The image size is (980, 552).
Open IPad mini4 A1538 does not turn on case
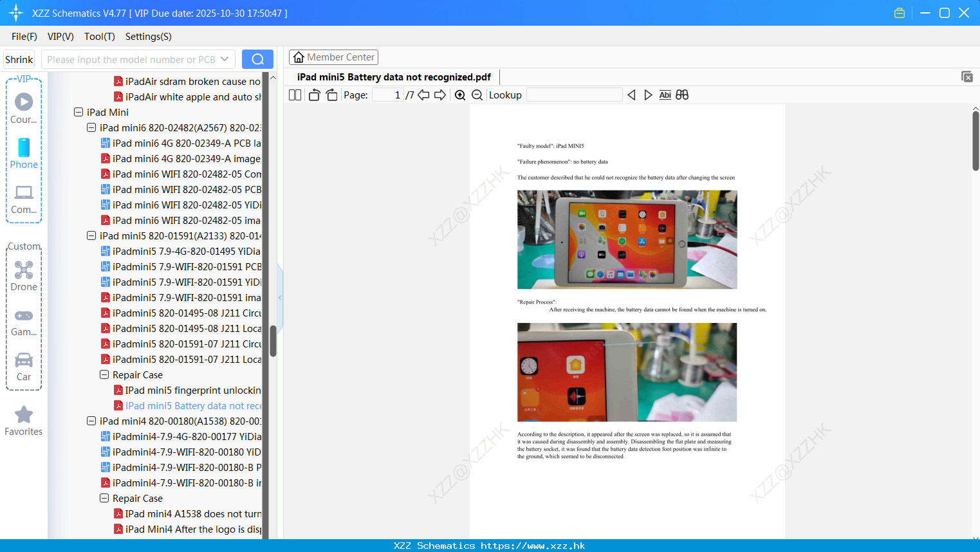pyautogui.click(x=187, y=513)
